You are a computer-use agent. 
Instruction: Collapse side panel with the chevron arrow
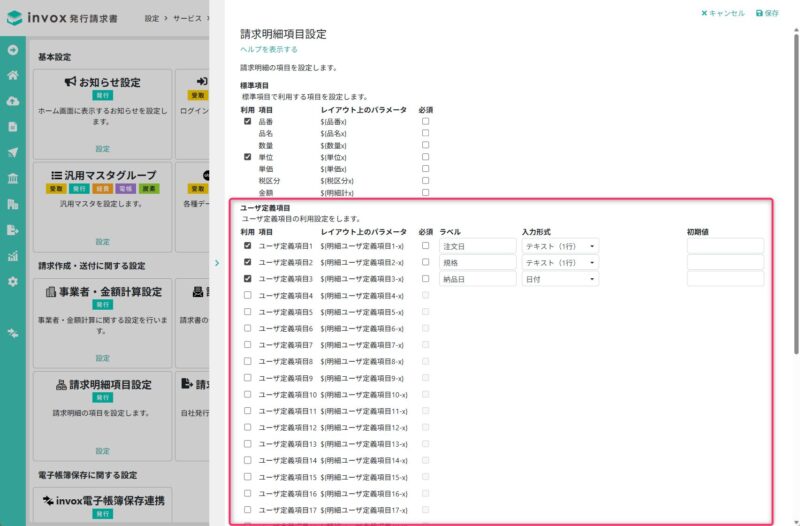tap(217, 263)
